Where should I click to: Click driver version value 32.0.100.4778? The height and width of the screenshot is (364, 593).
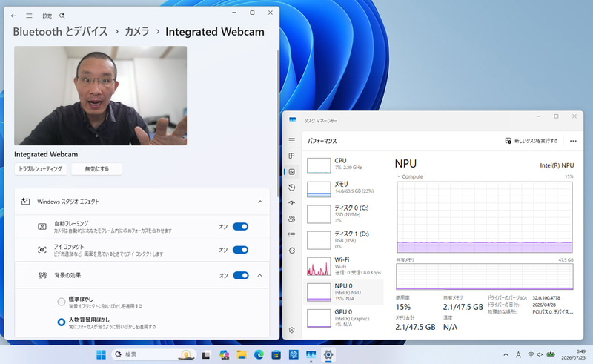546,298
